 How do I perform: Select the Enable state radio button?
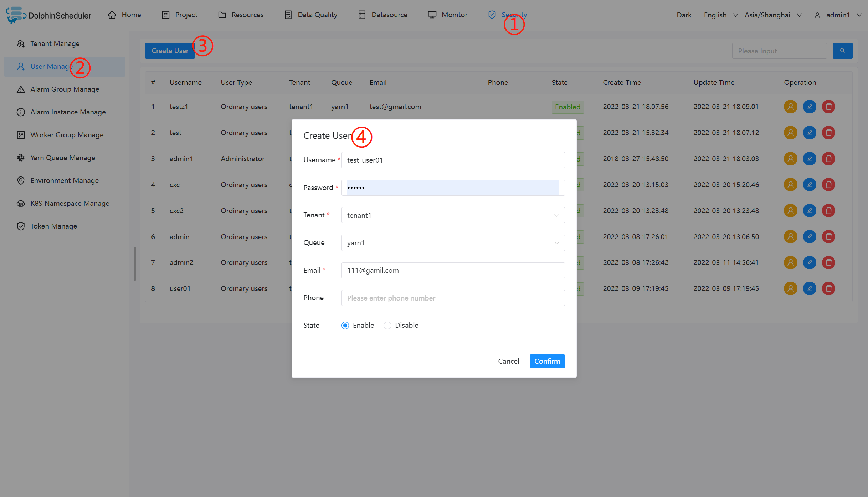coord(345,325)
